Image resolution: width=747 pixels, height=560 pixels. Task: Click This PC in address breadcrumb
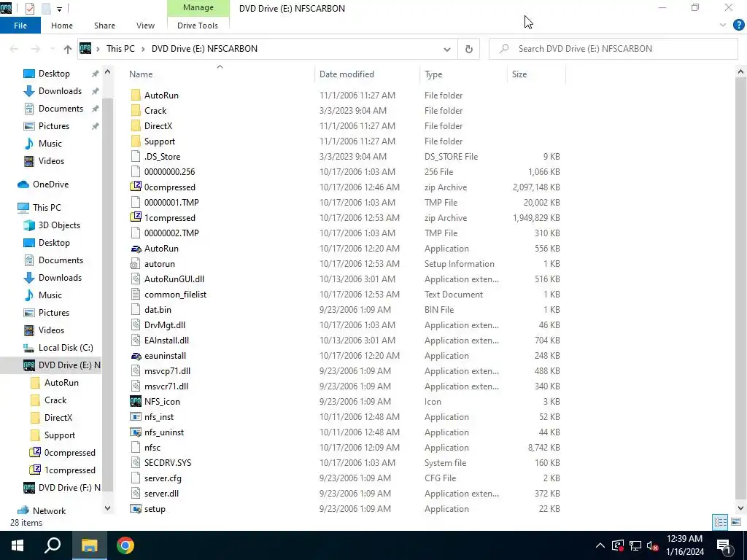(x=120, y=49)
